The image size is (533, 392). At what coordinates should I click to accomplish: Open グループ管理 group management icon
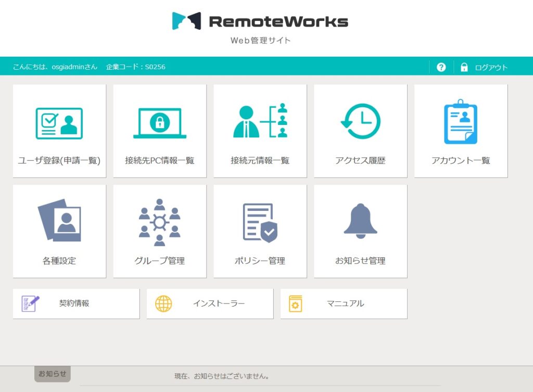click(x=159, y=223)
